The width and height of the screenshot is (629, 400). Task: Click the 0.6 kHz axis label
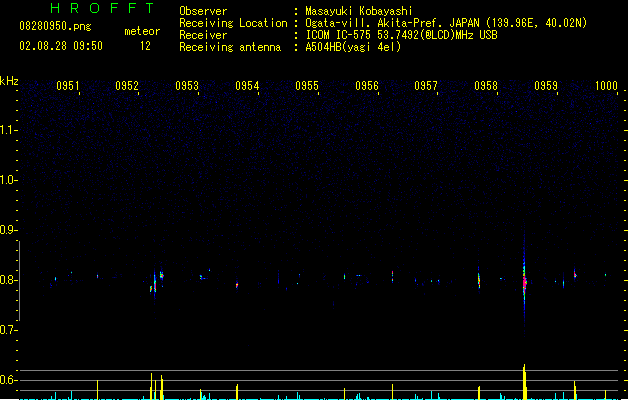pos(9,380)
